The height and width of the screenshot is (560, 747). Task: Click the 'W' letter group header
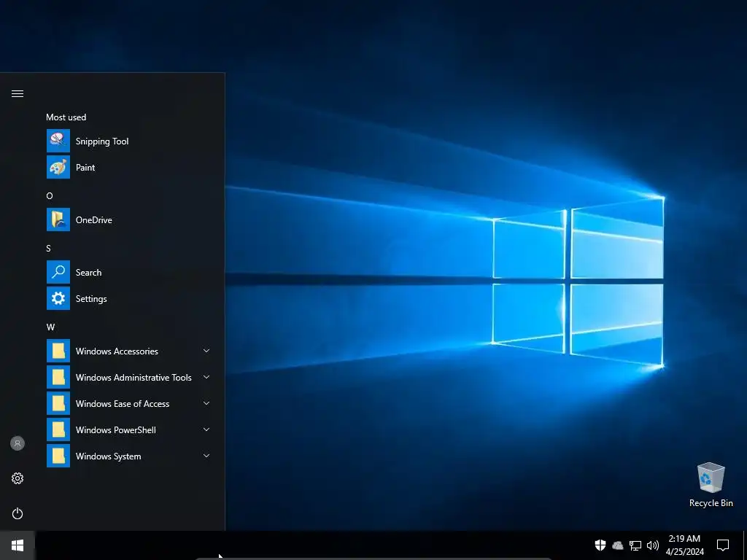(50, 327)
